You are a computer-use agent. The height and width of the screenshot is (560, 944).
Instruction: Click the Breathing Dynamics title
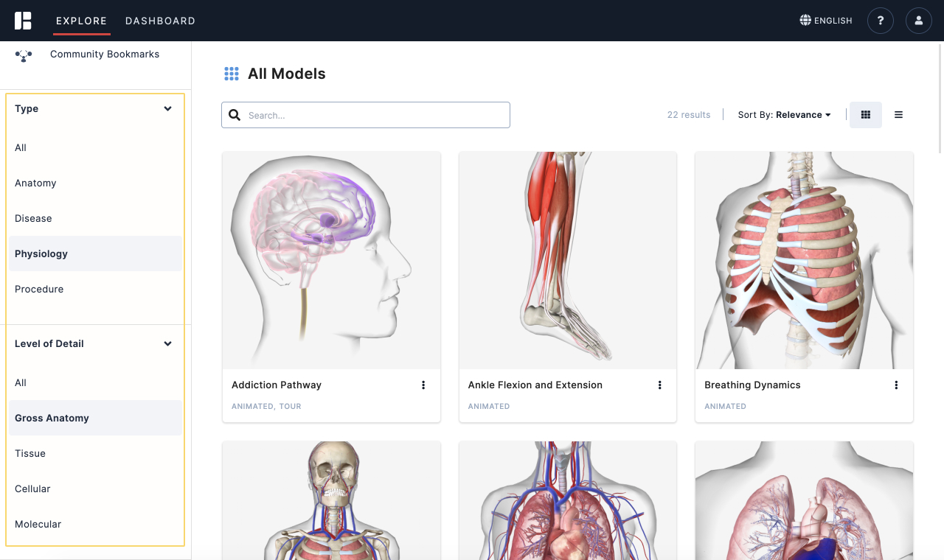[752, 385]
